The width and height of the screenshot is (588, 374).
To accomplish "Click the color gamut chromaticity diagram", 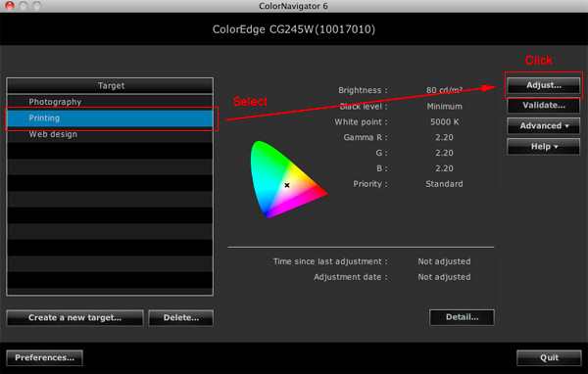I will pos(288,179).
